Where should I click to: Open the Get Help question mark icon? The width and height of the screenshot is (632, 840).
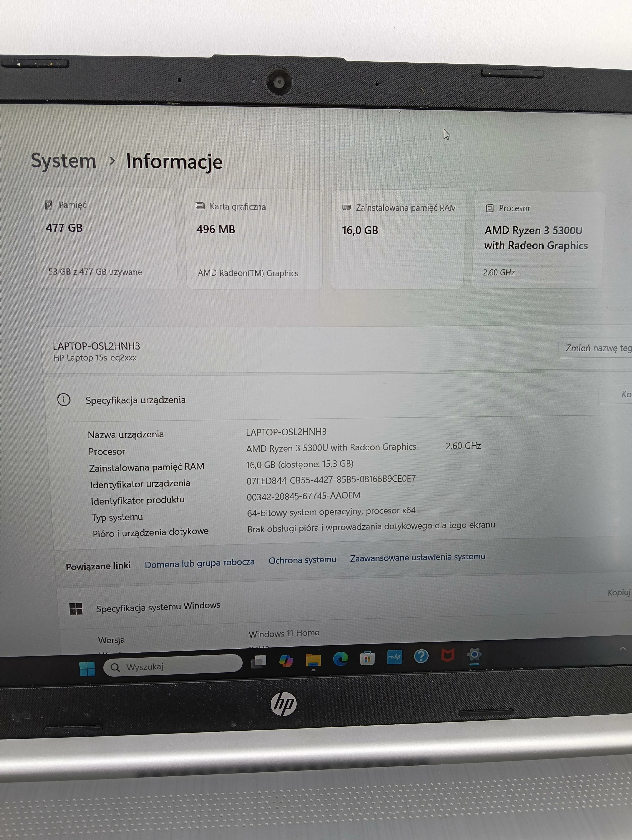tap(421, 656)
